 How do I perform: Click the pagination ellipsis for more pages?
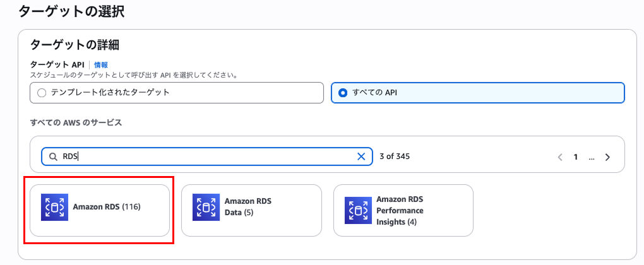(592, 156)
